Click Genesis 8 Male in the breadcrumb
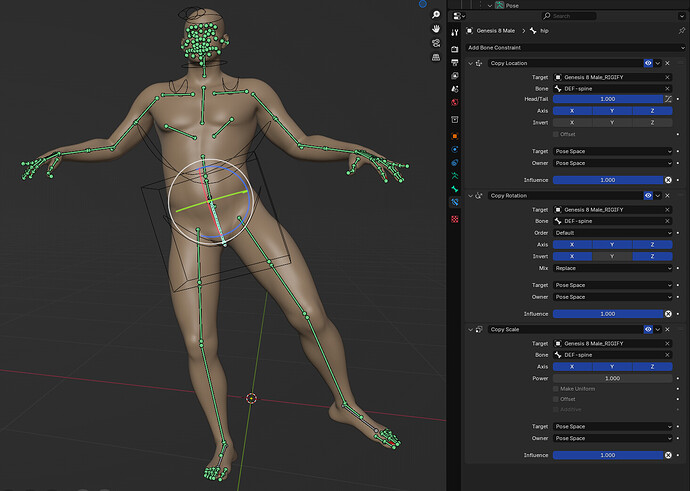 [x=495, y=31]
